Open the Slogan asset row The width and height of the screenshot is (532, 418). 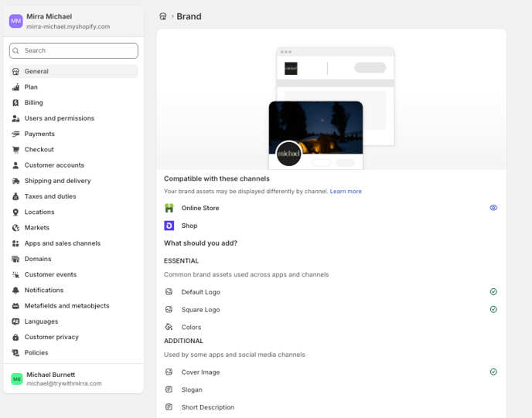[x=331, y=389]
